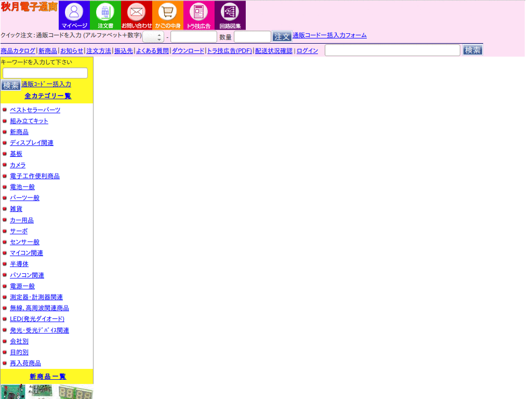The image size is (532, 399).
Task: Select 雑貨 category
Action: [x=16, y=209]
